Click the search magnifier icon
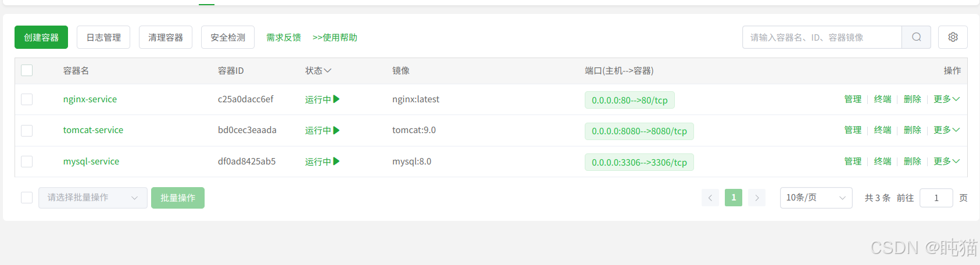Screen dimensions: 980x265 click(916, 37)
